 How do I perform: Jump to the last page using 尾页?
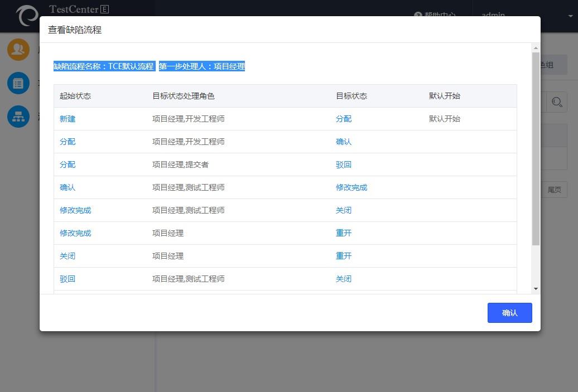(x=554, y=190)
